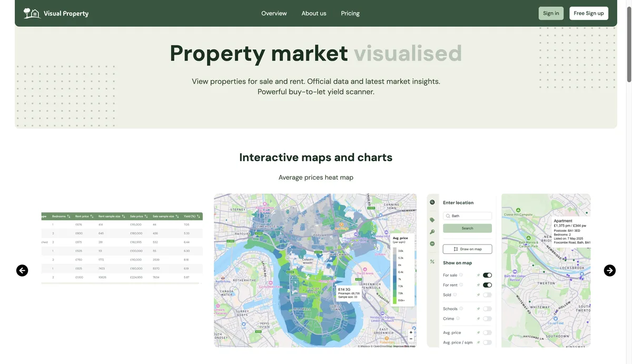Click the 3.6k grey legend swatch

(x=394, y=251)
